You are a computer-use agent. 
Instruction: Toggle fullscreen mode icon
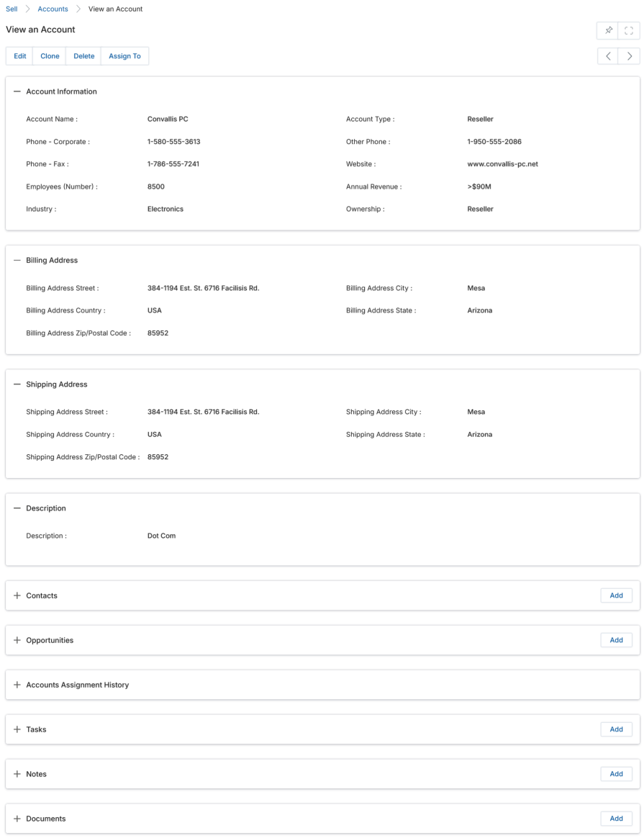[x=628, y=30]
